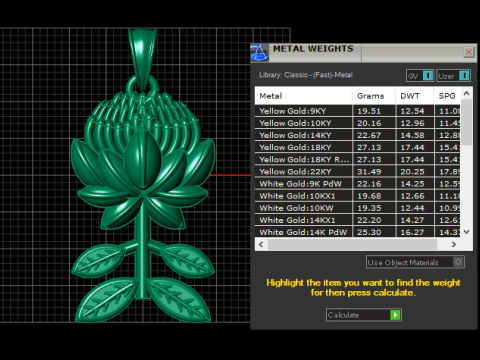This screenshot has height=360, width=480.
Task: Click the Library: Classic-(Fast)-Metal label
Action: click(x=306, y=75)
